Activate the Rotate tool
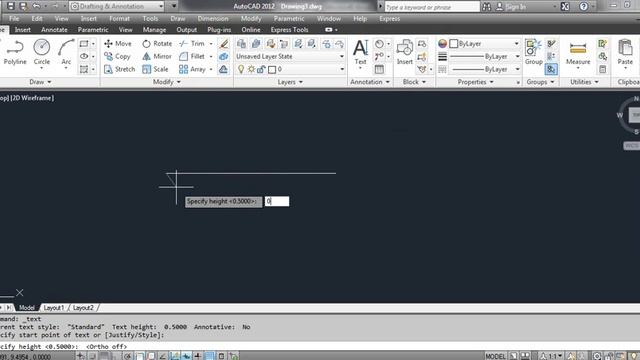Image resolution: width=640 pixels, height=360 pixels. pyautogui.click(x=157, y=44)
